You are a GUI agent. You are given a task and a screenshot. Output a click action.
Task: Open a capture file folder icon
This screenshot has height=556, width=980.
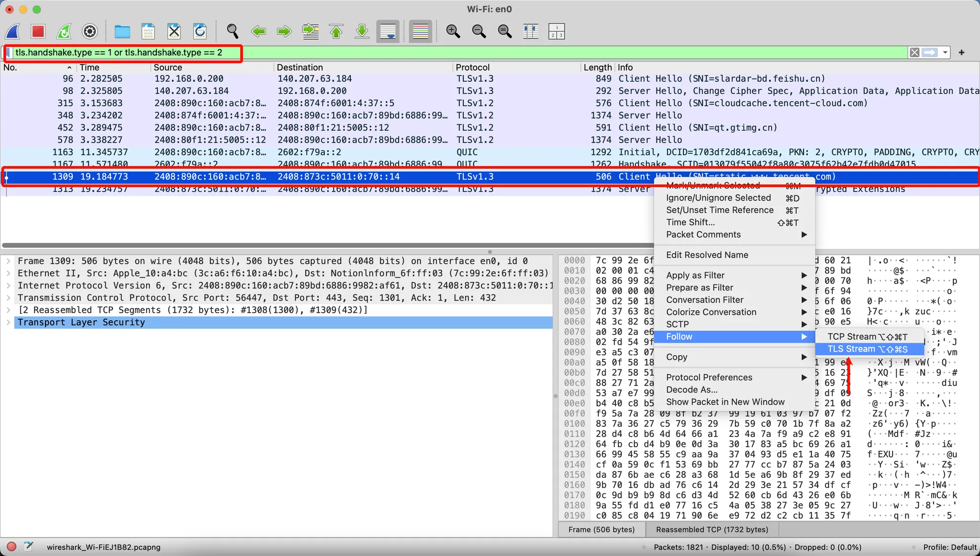pyautogui.click(x=122, y=32)
